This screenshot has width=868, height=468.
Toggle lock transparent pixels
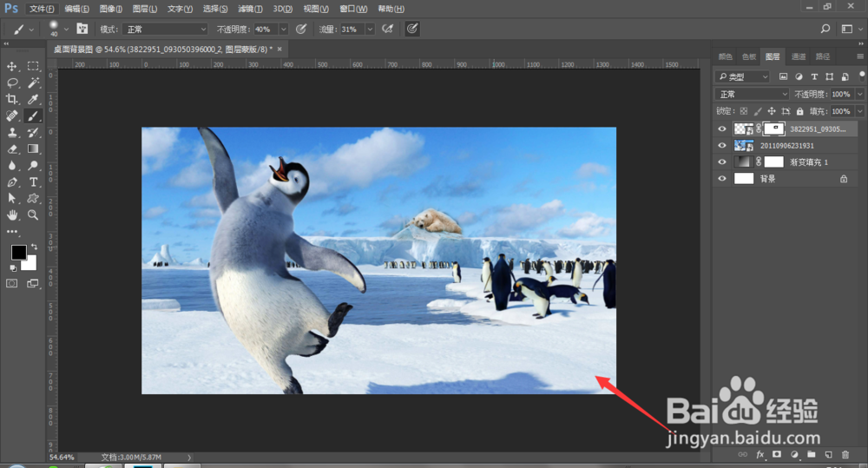coord(744,111)
